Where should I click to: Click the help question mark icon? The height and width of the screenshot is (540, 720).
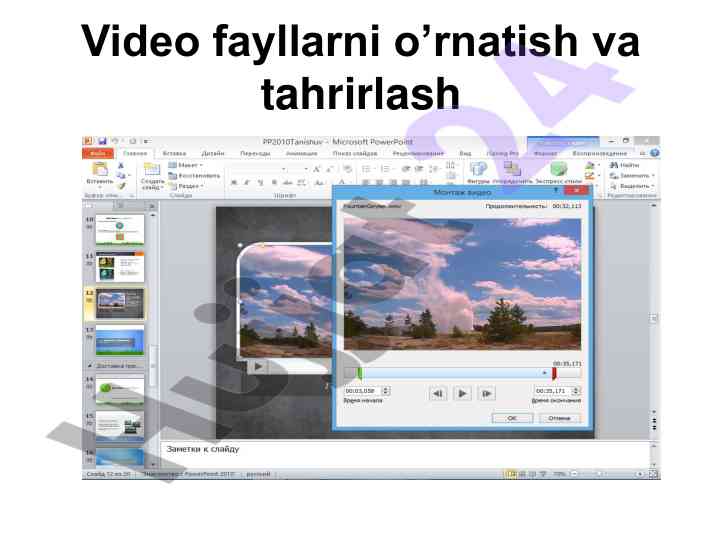(x=654, y=153)
